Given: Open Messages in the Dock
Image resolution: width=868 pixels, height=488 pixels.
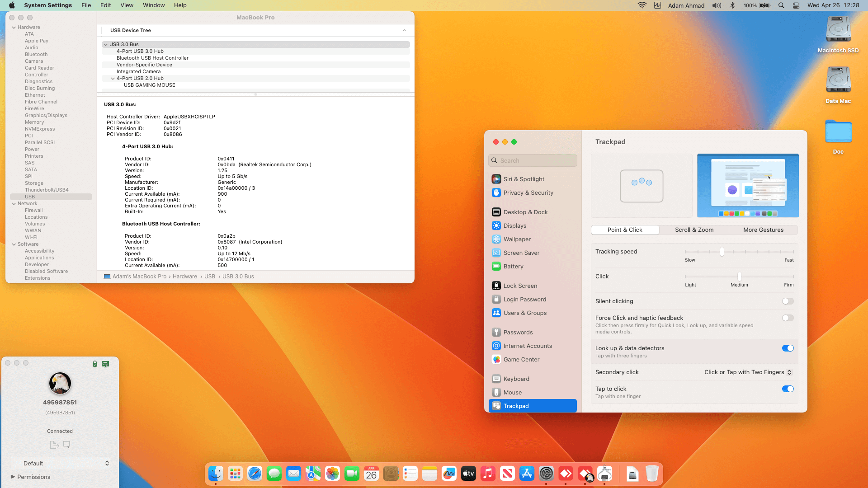Looking at the screenshot, I should (274, 474).
